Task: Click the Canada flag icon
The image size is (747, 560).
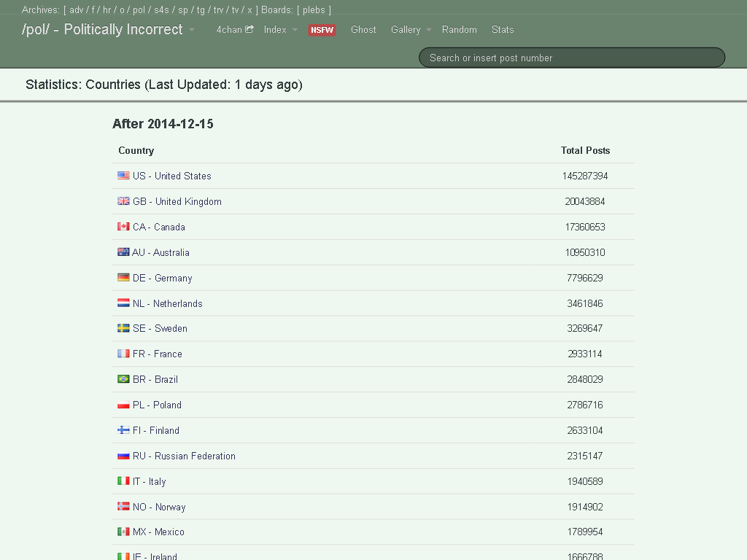Action: coord(123,227)
